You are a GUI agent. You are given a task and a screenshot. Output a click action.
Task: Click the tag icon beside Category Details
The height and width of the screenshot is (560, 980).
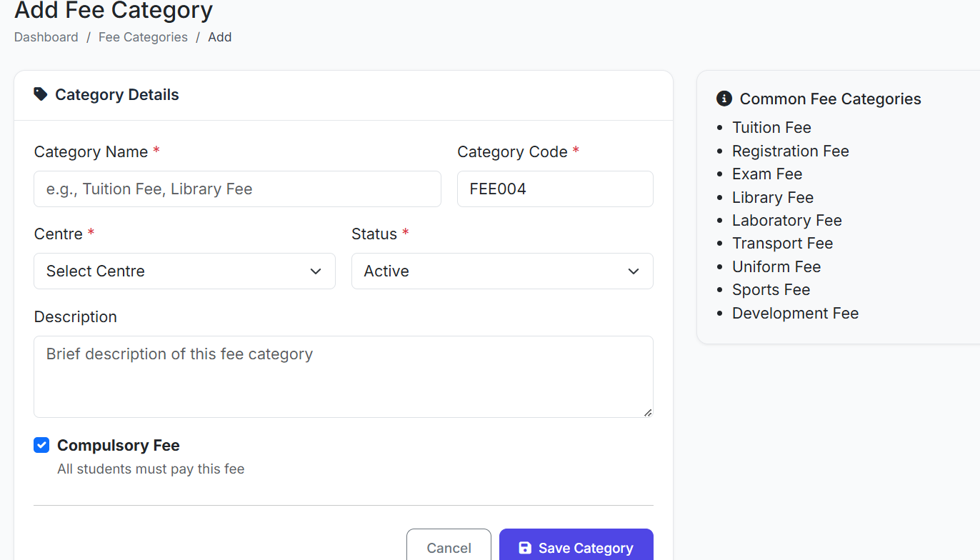pyautogui.click(x=41, y=94)
